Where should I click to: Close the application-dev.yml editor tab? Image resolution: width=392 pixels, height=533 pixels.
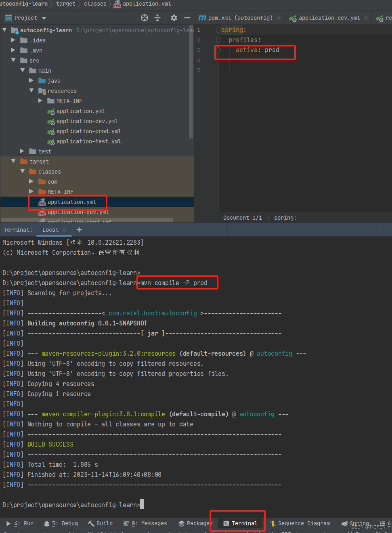tap(366, 18)
